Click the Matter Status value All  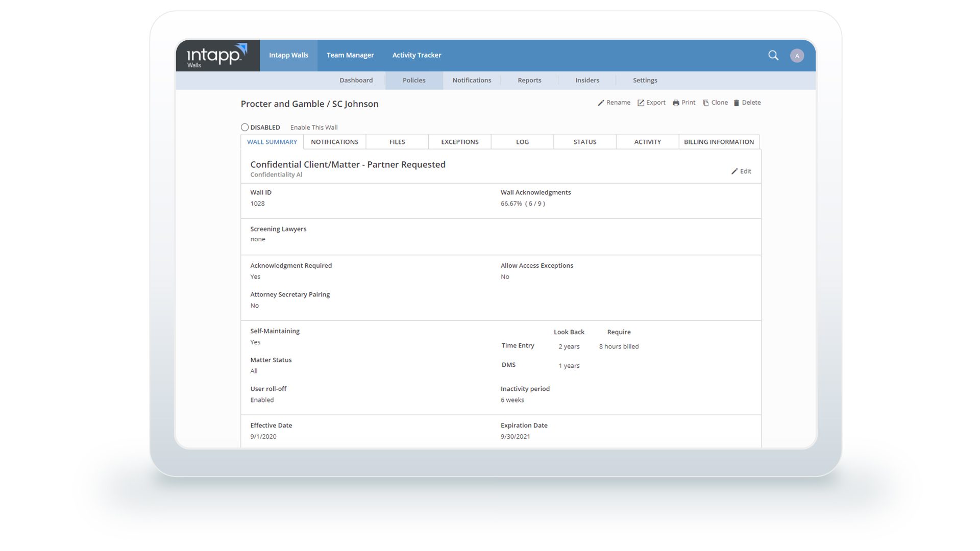pos(254,371)
